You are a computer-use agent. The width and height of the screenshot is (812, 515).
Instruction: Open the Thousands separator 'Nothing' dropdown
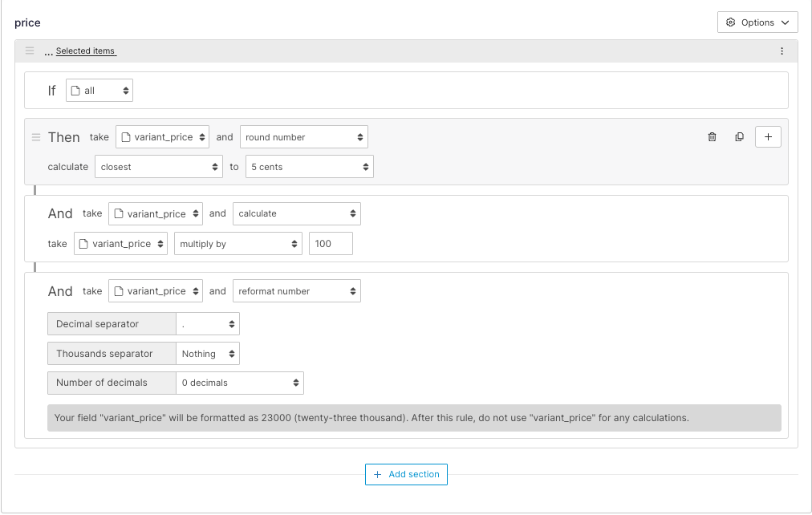207,354
